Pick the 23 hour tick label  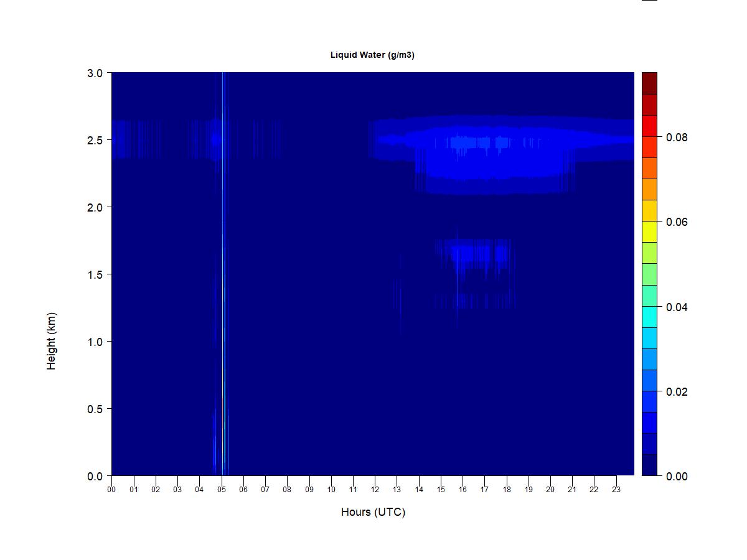click(616, 490)
